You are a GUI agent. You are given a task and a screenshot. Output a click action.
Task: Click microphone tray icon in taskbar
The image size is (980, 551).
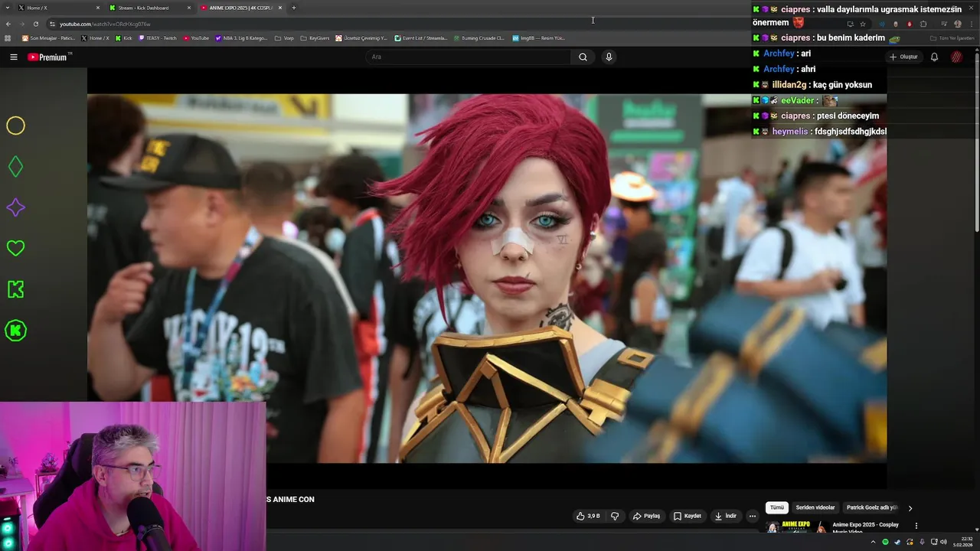(922, 542)
